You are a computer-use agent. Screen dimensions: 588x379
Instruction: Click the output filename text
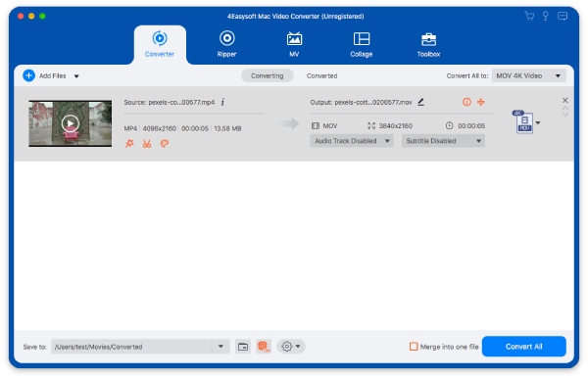[373, 102]
